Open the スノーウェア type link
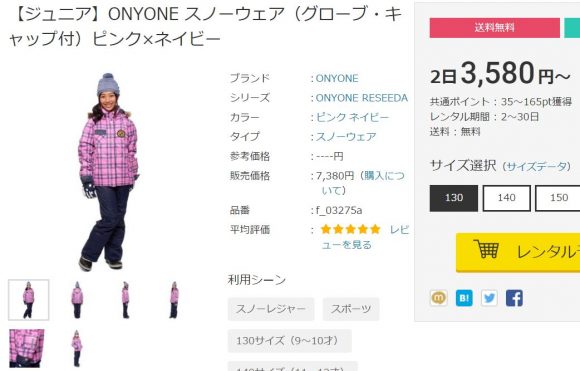 (346, 137)
